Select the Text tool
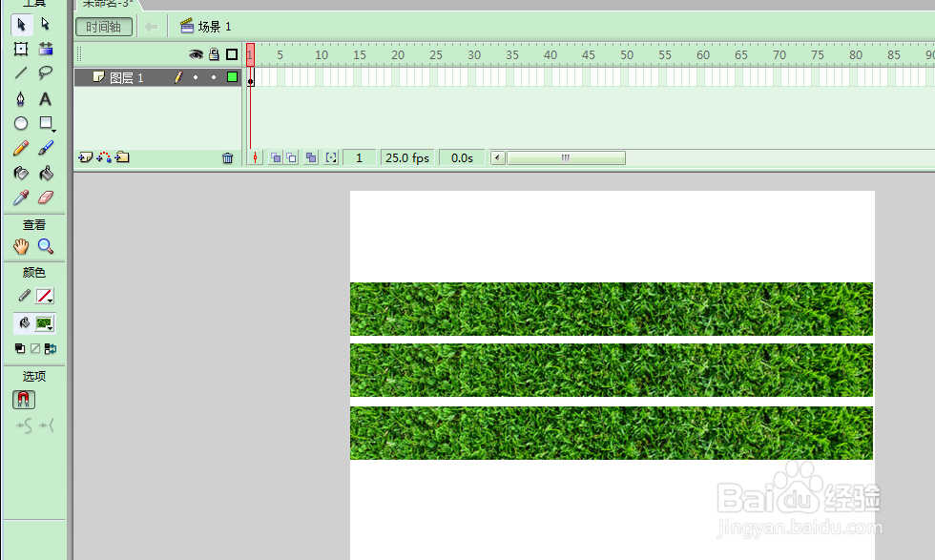 tap(46, 98)
